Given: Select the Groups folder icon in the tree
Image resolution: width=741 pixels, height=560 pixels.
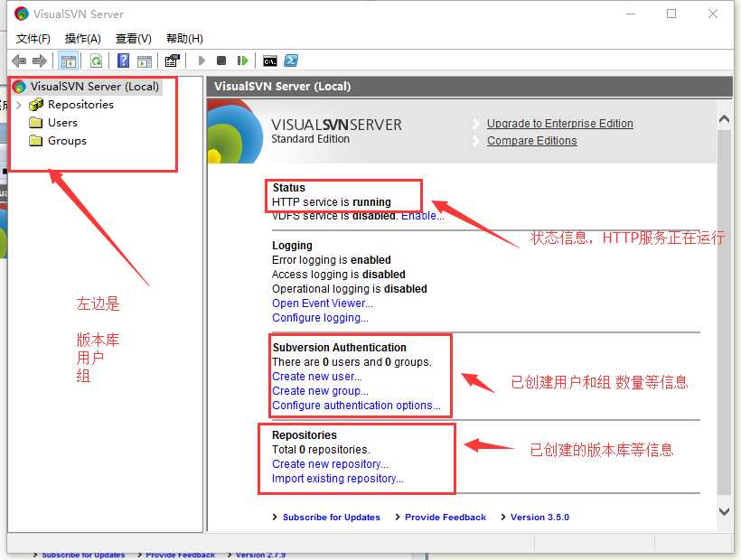Looking at the screenshot, I should [35, 141].
